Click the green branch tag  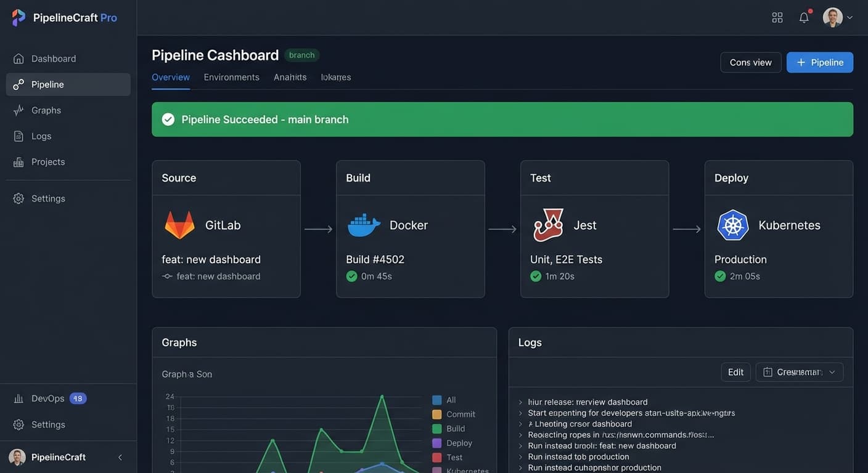tap(302, 55)
